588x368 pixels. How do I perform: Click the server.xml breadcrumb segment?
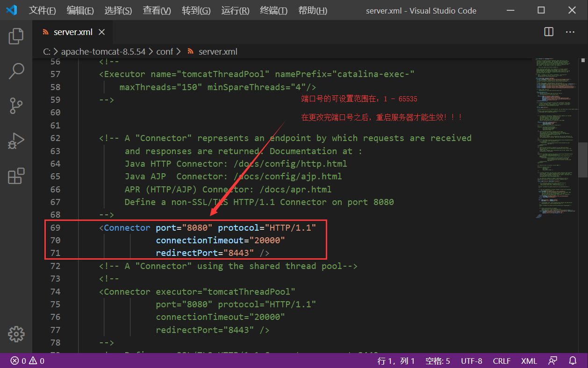pyautogui.click(x=218, y=51)
